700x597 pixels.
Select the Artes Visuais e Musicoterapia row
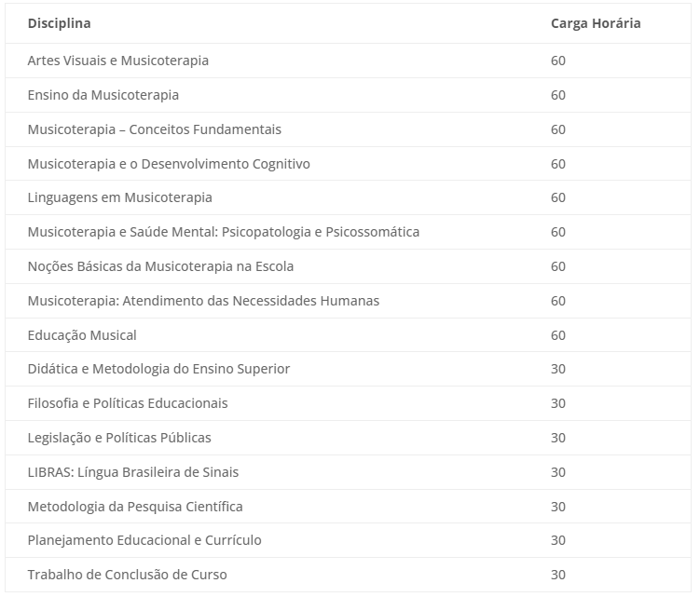(x=349, y=61)
